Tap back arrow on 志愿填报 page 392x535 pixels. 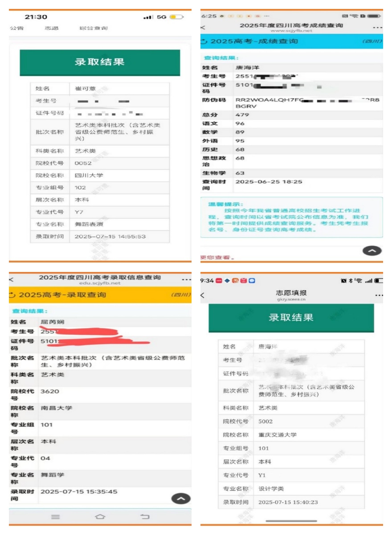(203, 296)
